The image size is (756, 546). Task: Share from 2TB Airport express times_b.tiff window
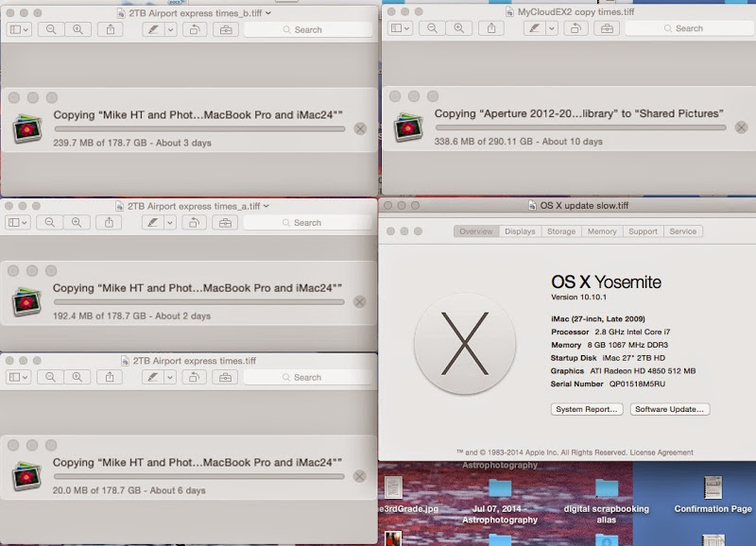(111, 29)
